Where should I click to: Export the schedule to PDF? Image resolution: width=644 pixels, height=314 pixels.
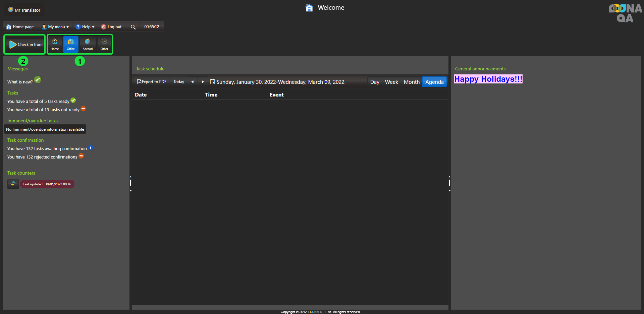tap(152, 82)
